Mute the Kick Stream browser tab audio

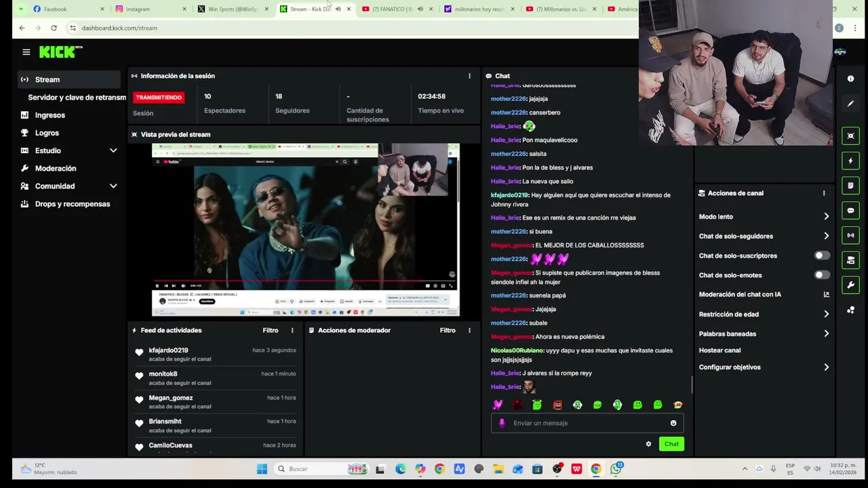pos(338,9)
